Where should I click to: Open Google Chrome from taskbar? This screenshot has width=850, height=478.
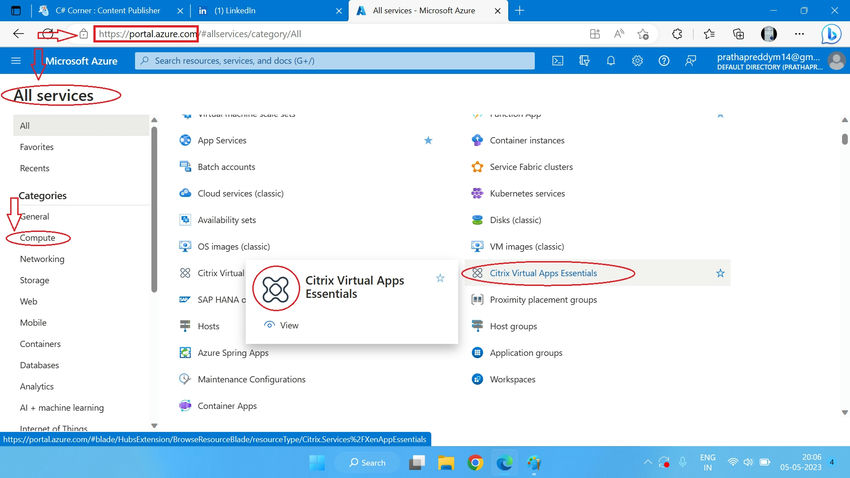coord(475,463)
